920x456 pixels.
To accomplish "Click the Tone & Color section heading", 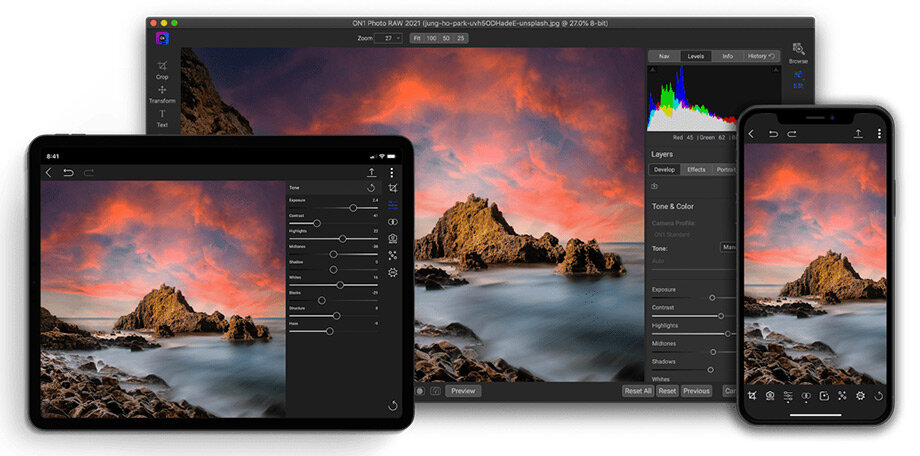I will coord(672,206).
